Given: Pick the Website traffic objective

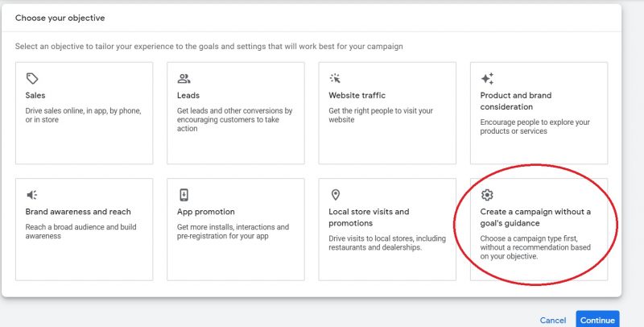Looking at the screenshot, I should (387, 113).
